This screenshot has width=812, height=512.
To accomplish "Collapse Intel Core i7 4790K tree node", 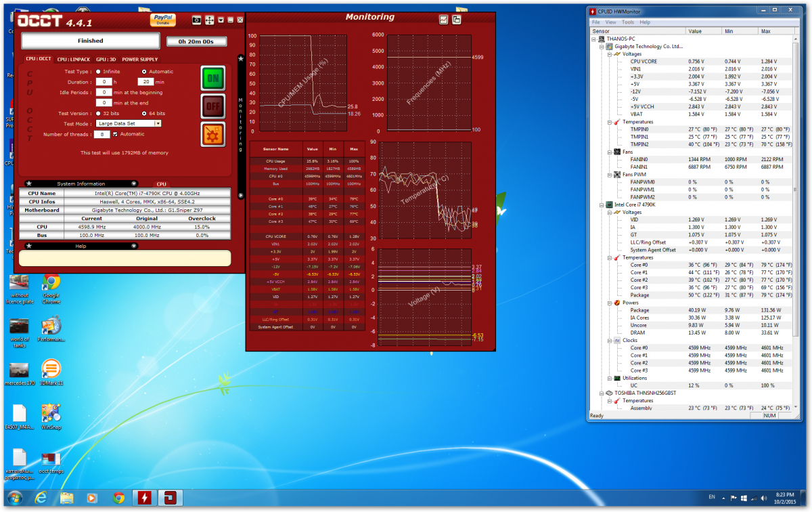I will tap(601, 205).
